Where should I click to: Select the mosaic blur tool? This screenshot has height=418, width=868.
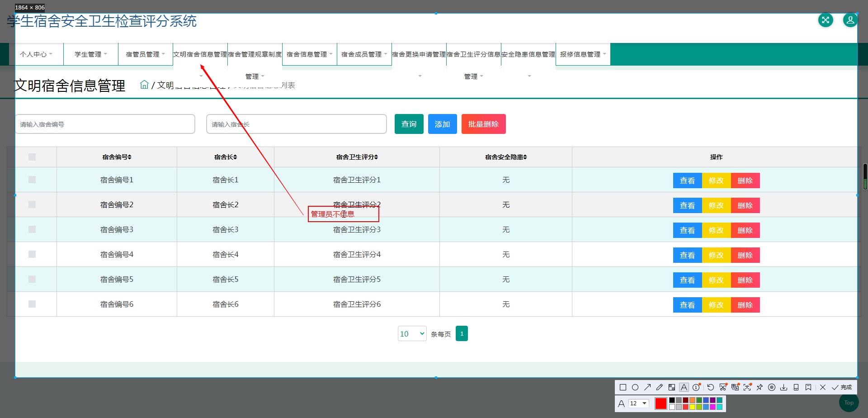(672, 387)
